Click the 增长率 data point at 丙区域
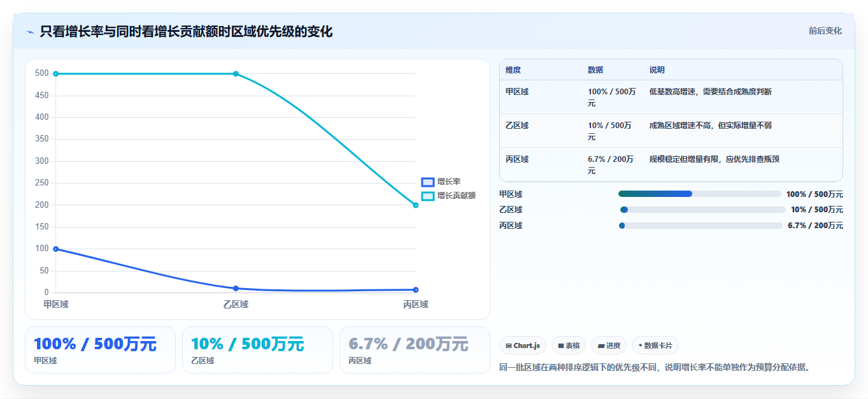 tap(416, 290)
